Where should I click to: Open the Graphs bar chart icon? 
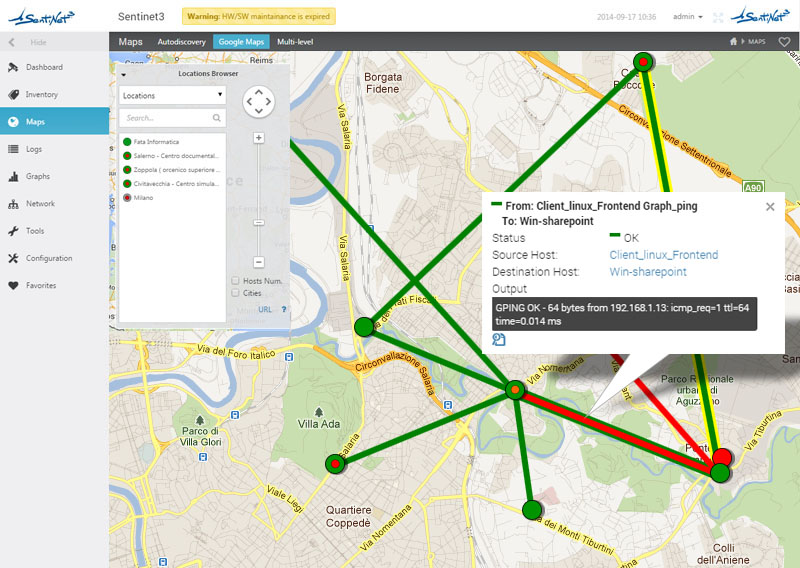13,177
